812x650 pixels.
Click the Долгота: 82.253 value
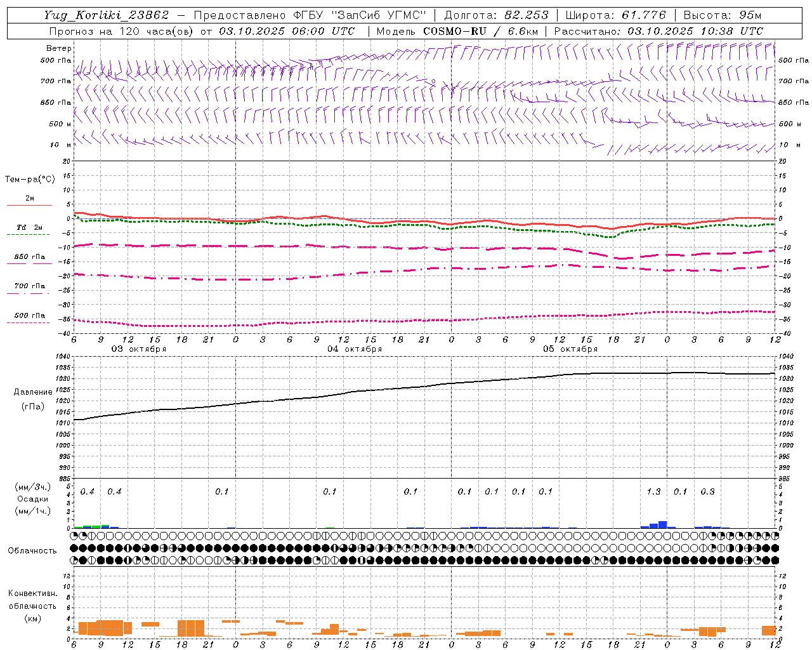coord(496,15)
